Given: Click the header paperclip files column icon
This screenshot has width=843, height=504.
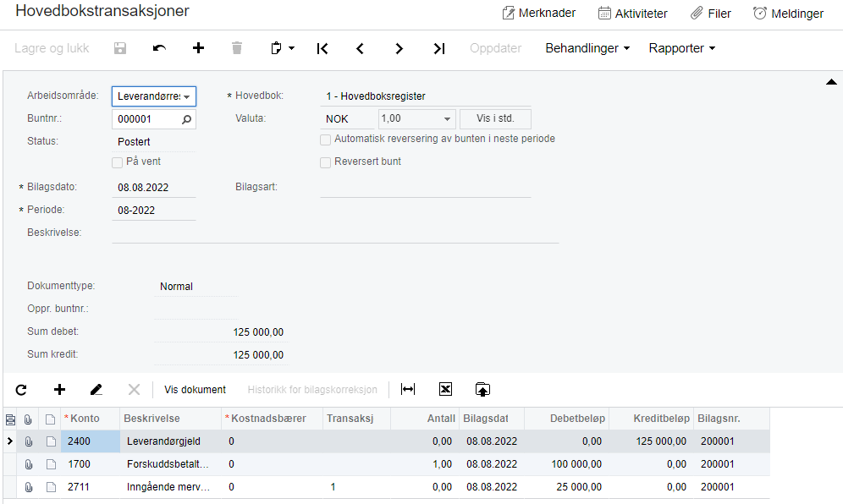Looking at the screenshot, I should (29, 419).
